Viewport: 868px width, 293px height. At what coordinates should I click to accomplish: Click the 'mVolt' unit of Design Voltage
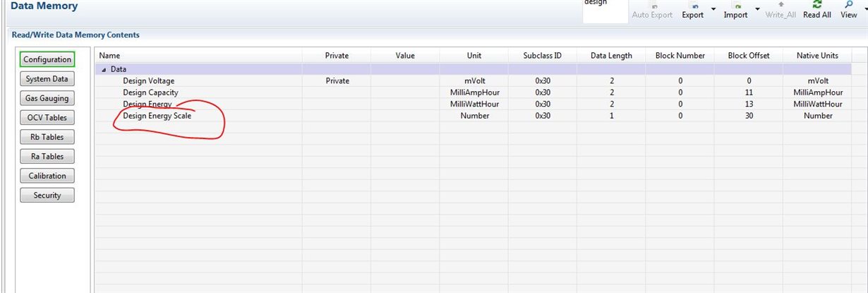click(474, 80)
